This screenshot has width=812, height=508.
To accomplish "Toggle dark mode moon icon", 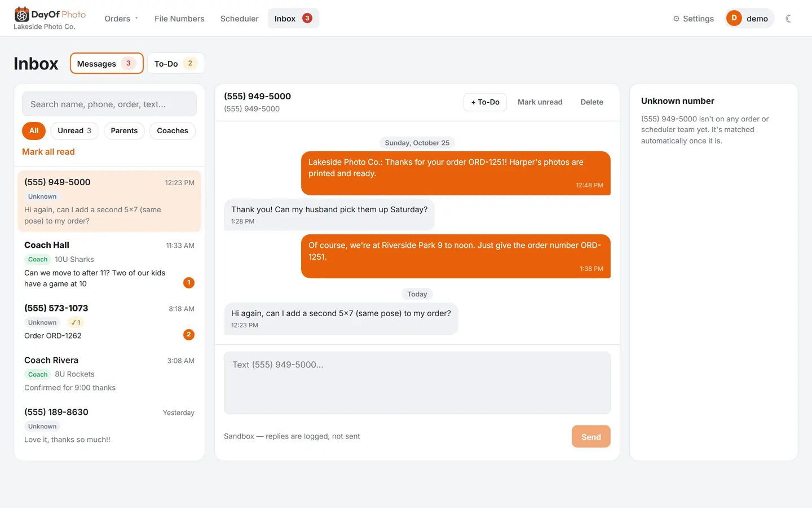I will coord(789,19).
